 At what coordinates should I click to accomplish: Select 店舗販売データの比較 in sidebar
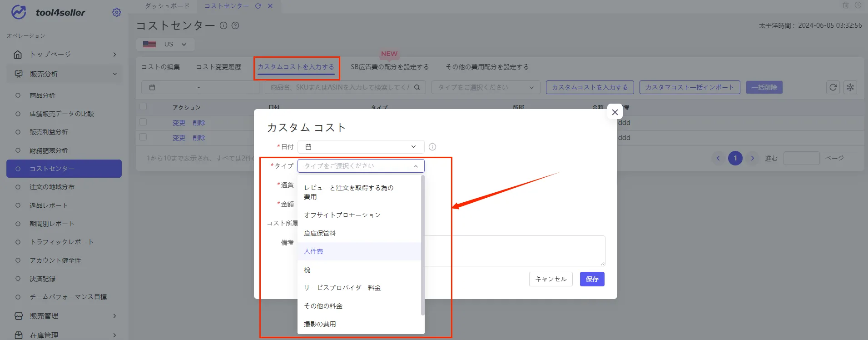tap(61, 114)
